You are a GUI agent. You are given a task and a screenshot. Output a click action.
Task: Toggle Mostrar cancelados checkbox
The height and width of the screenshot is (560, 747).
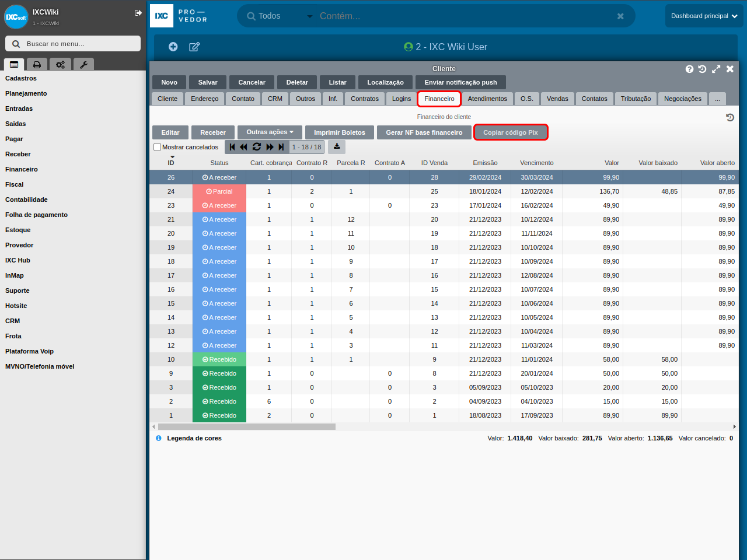pos(157,147)
